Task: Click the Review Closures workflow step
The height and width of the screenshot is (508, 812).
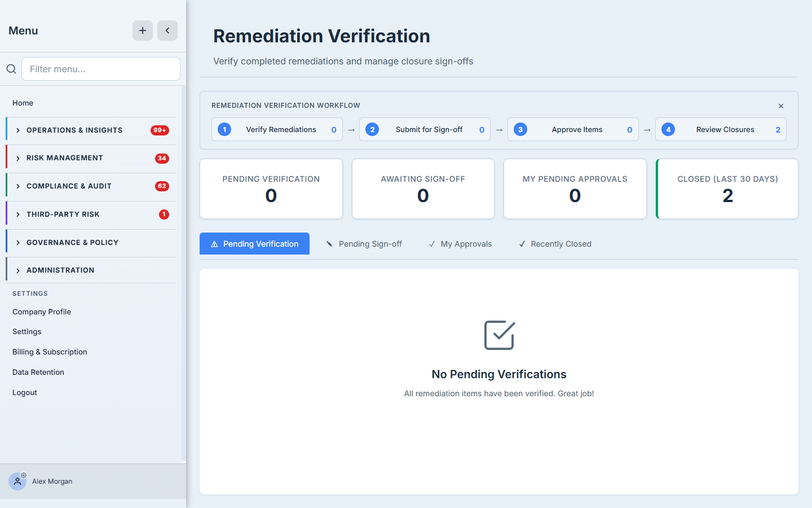Action: point(721,129)
